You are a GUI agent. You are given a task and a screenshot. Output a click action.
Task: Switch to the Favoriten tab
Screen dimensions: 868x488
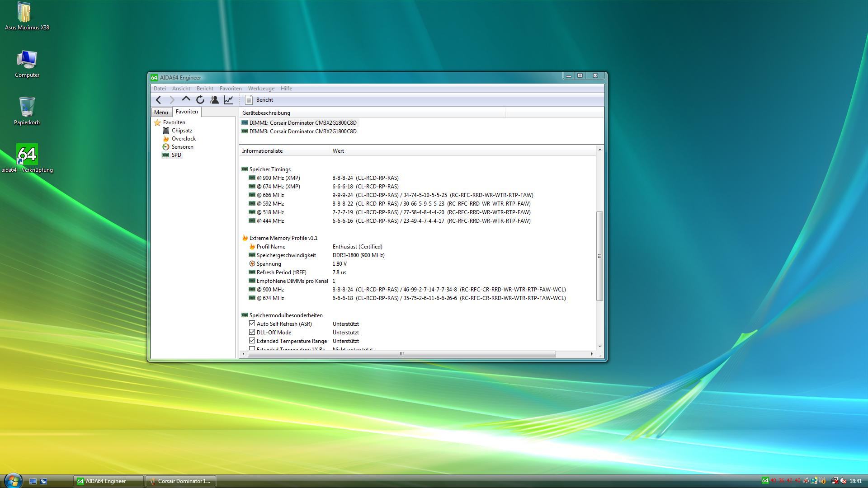pyautogui.click(x=187, y=112)
